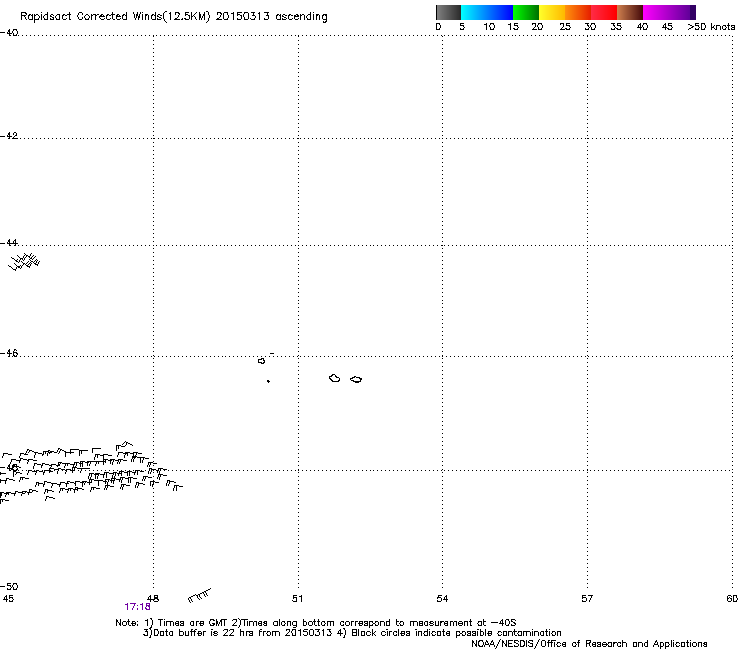This screenshot has height=650, width=740.
Task: Click the left island of the eastern pair
Action: (335, 378)
